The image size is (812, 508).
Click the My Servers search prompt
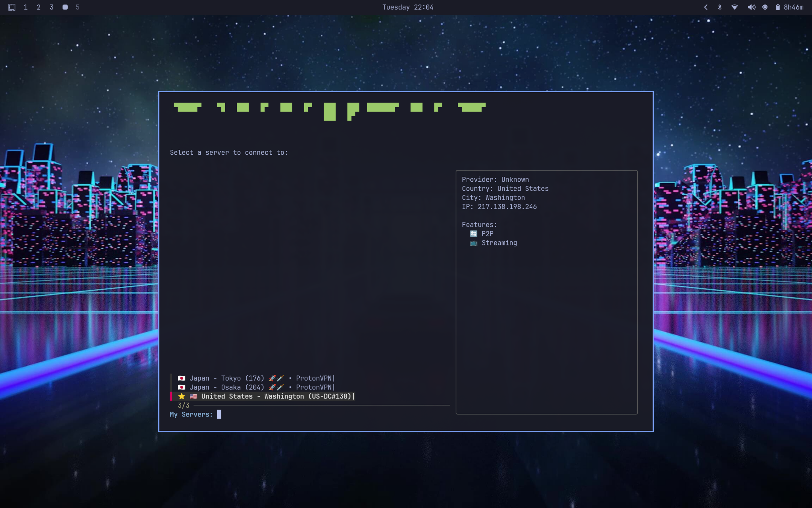(219, 414)
